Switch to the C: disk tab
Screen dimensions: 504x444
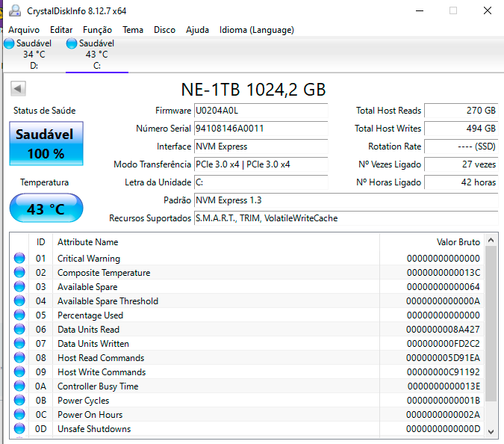tap(97, 54)
